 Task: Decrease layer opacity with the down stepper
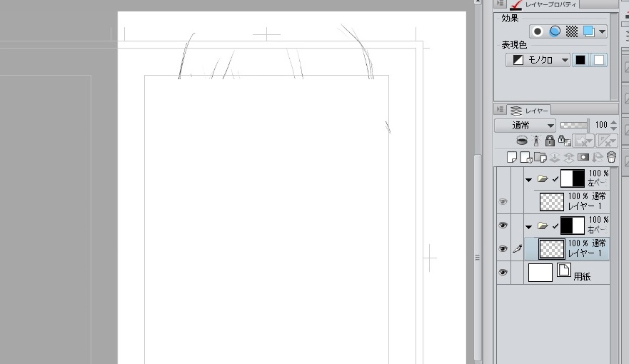click(x=613, y=128)
